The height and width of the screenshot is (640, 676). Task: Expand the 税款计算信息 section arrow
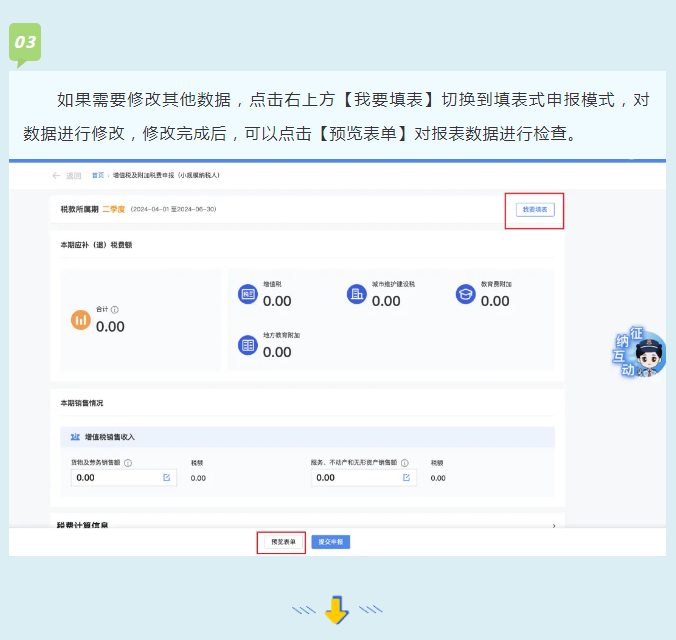554,525
